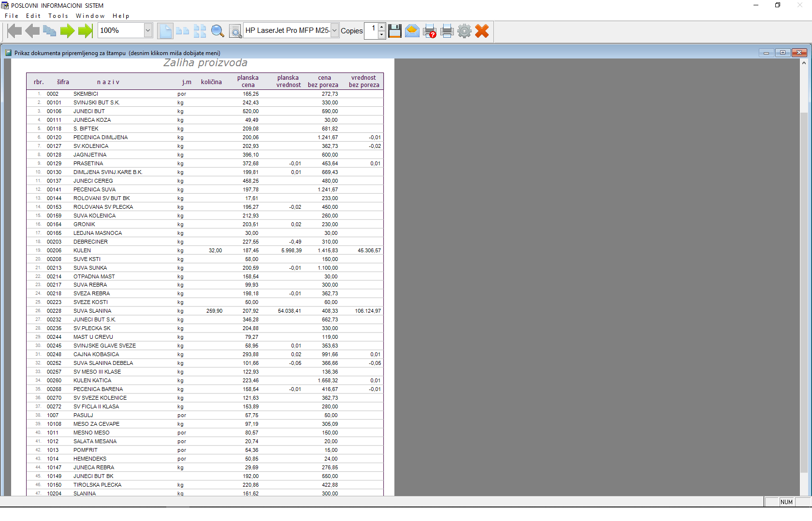The image size is (812, 521).
Task: Select single page view layout
Action: (x=165, y=31)
